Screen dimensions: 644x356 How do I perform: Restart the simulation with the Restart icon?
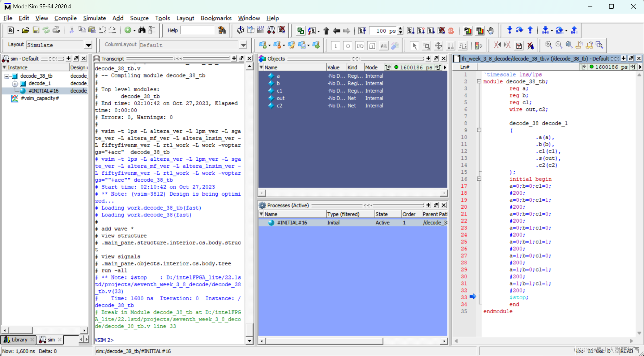pos(362,30)
